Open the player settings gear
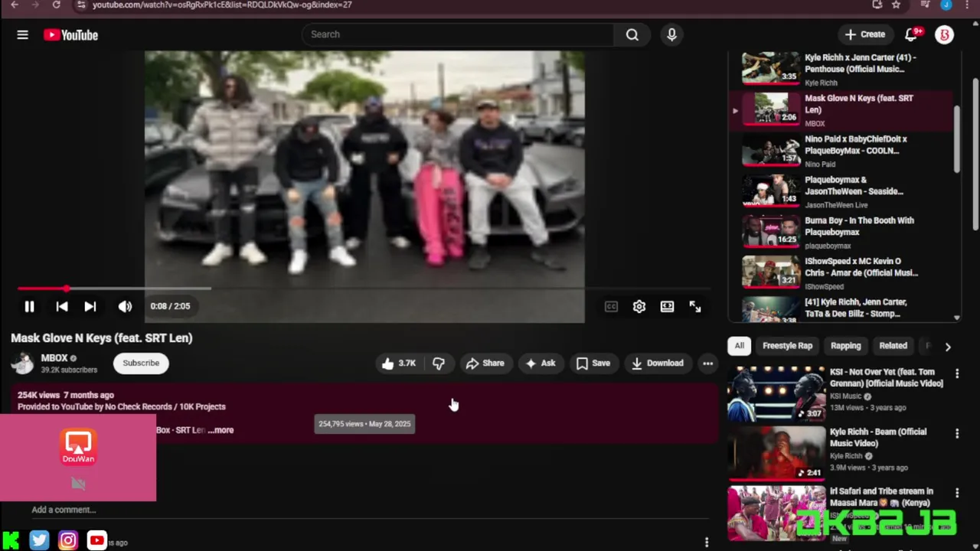The image size is (980, 551). [x=639, y=306]
